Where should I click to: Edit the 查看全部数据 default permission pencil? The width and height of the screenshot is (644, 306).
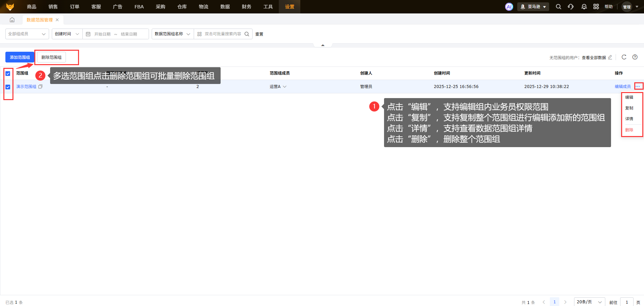(610, 57)
